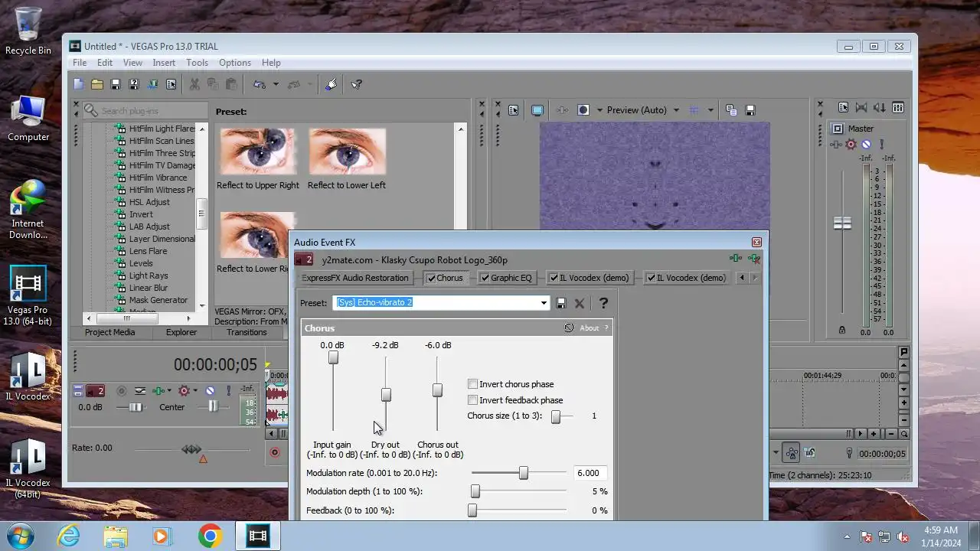Click the Undo arrow icon
Viewport: 980px width, 551px height.
pyautogui.click(x=260, y=84)
